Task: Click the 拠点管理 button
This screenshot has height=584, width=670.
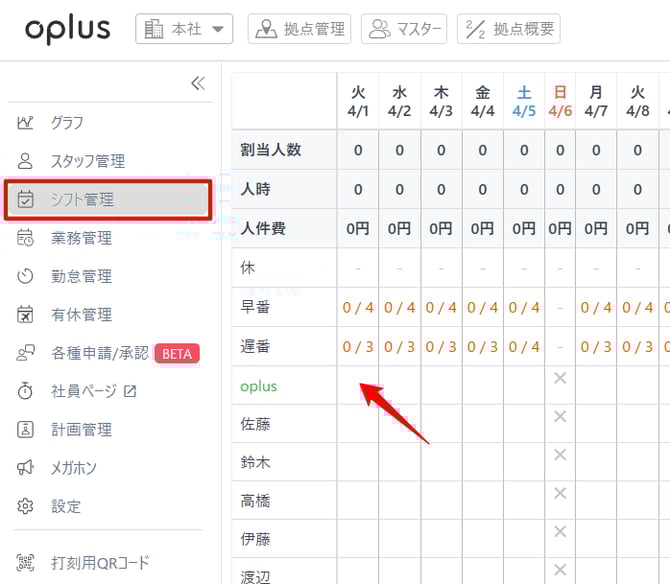Action: click(300, 29)
